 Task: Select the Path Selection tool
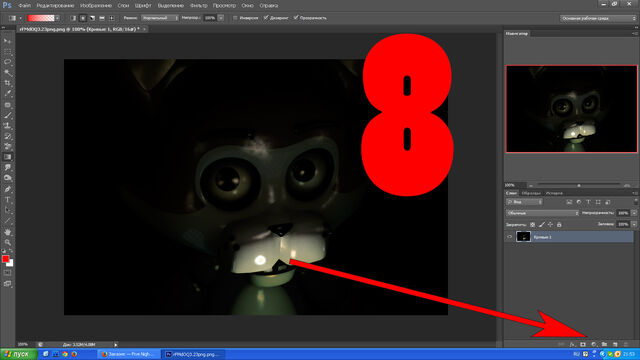(7, 211)
